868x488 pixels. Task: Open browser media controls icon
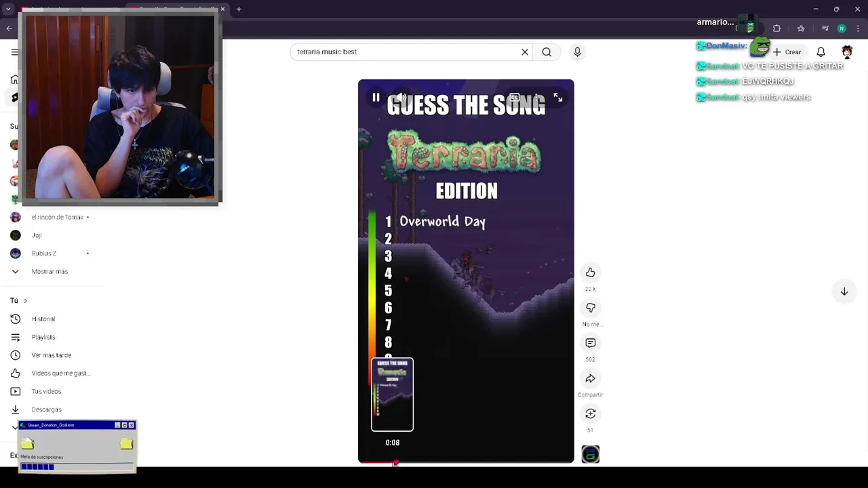pyautogui.click(x=825, y=28)
